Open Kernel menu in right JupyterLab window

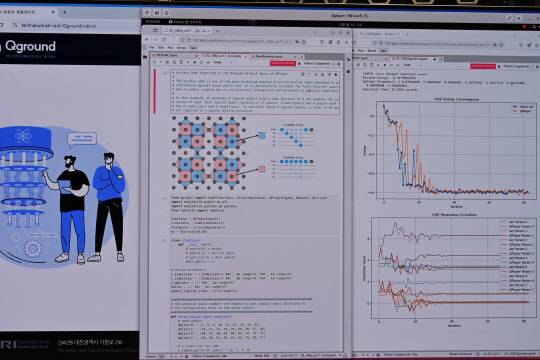coord(372,51)
